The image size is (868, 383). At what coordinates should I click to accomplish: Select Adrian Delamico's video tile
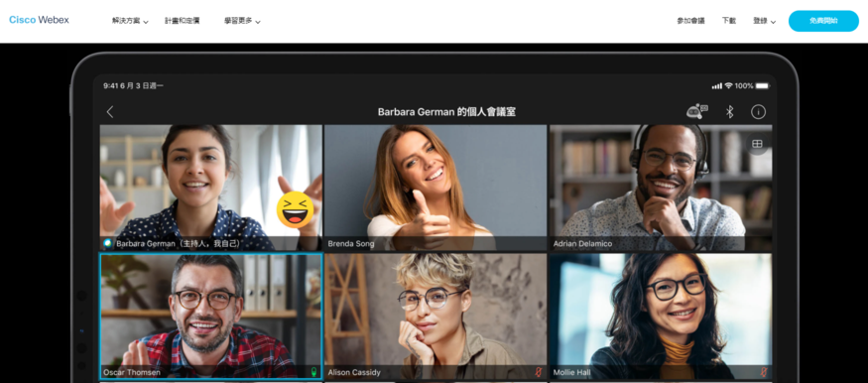[661, 188]
